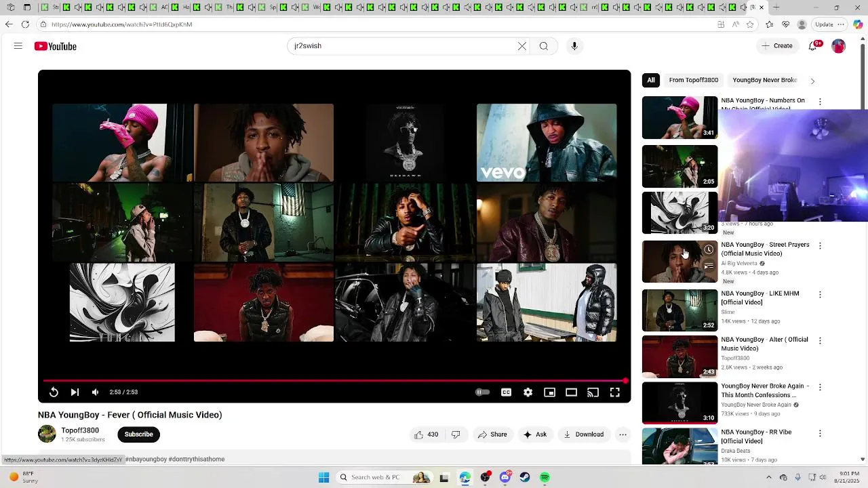Open the Create menu button
Viewport: 868px width, 488px height.
[x=777, y=46]
